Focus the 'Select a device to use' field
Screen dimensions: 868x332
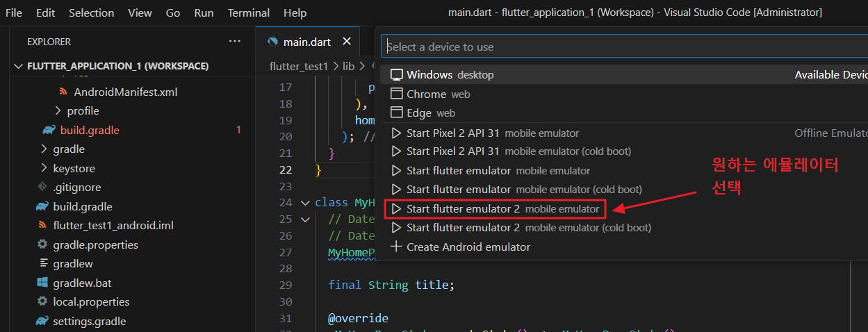(624, 47)
